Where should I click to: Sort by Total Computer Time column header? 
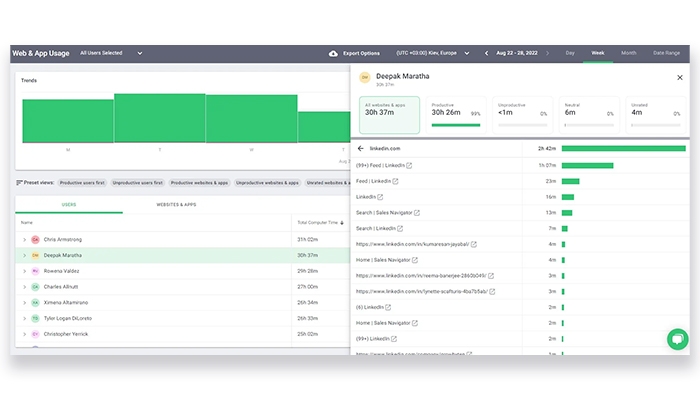pyautogui.click(x=320, y=222)
